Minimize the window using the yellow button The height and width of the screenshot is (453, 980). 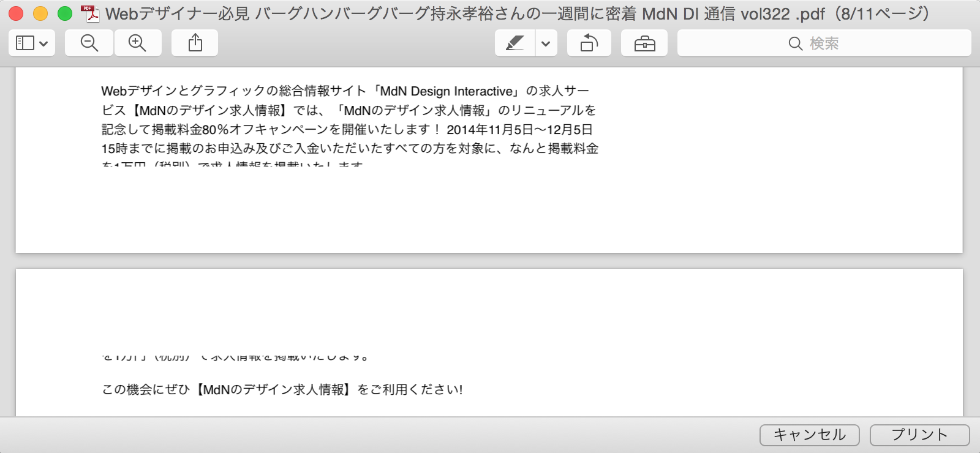tap(40, 13)
